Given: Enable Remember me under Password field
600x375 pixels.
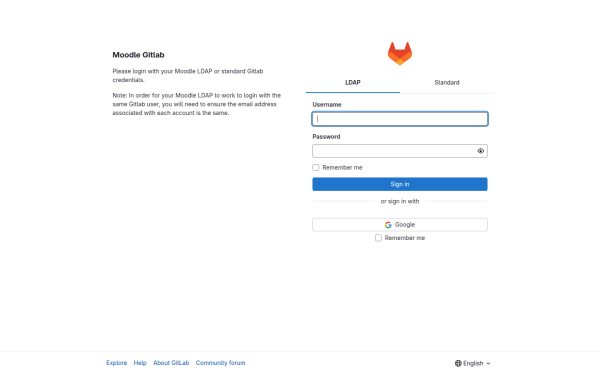Looking at the screenshot, I should pos(316,168).
